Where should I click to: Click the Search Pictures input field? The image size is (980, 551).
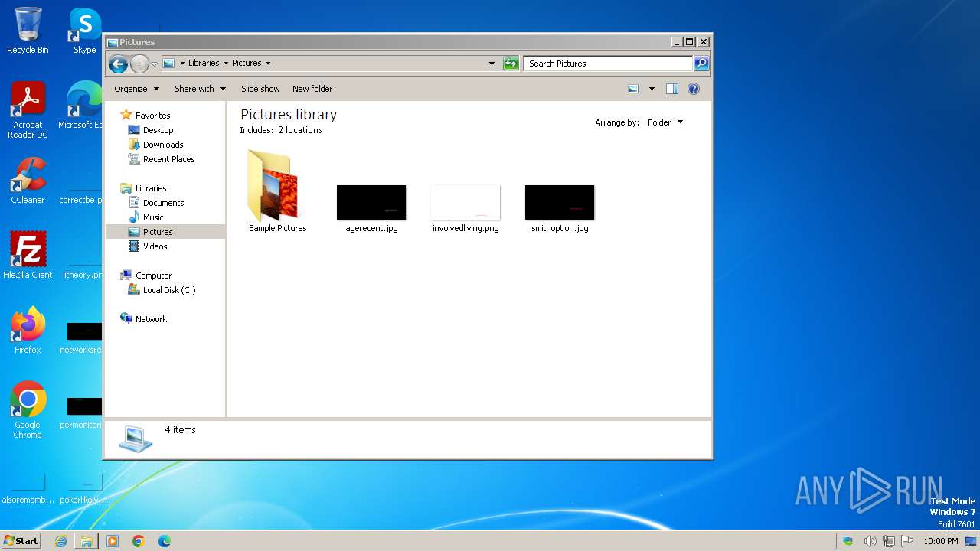(609, 64)
